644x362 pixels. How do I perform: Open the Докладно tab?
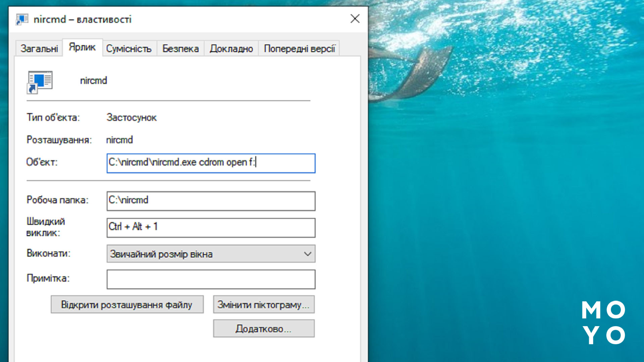(231, 49)
